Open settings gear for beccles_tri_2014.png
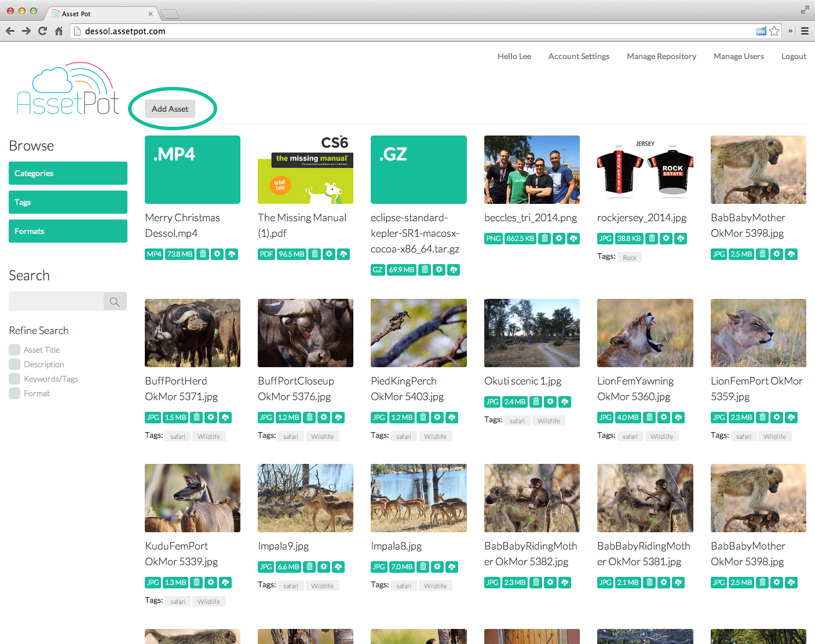 [x=559, y=239]
